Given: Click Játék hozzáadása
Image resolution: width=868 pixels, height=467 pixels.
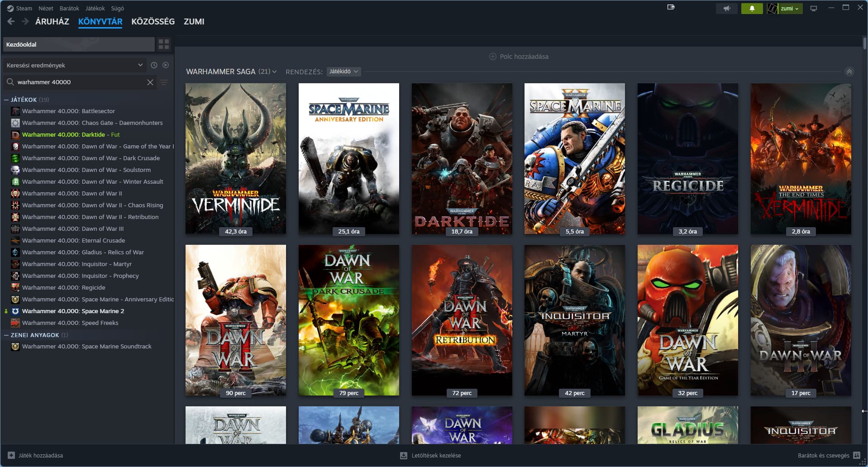Looking at the screenshot, I should (41, 455).
